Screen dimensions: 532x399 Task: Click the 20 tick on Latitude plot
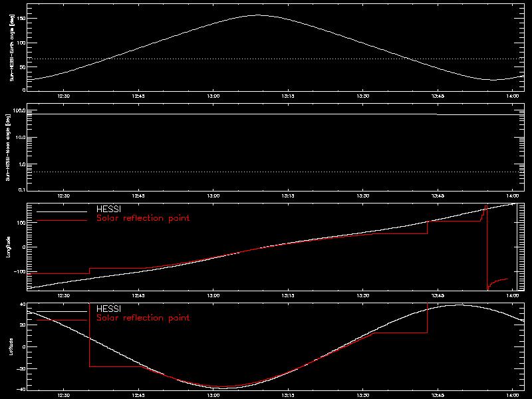(23, 325)
